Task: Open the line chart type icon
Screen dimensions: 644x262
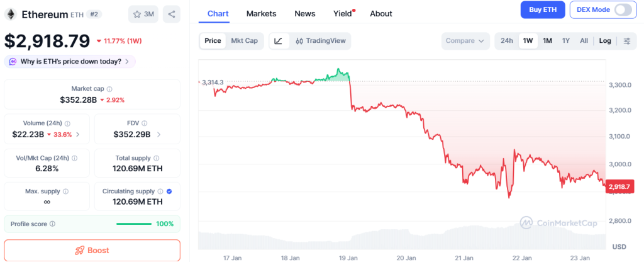Action: pyautogui.click(x=279, y=41)
